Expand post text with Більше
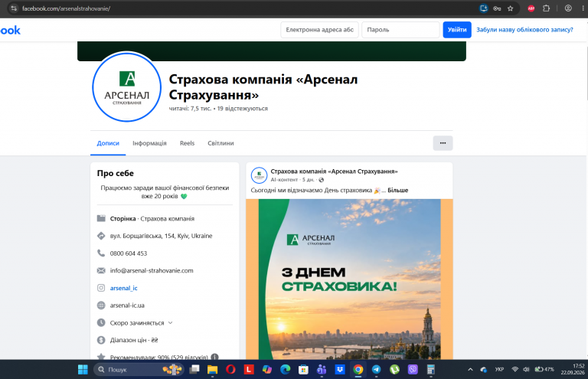This screenshot has height=379, width=588. 397,191
